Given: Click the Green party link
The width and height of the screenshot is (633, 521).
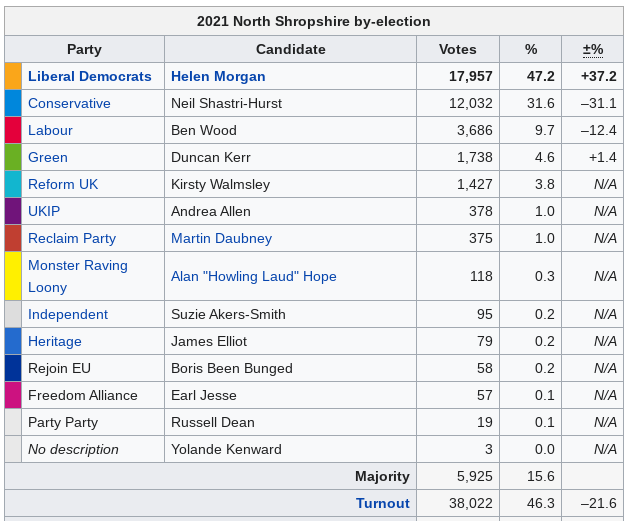Looking at the screenshot, I should coord(48,157).
